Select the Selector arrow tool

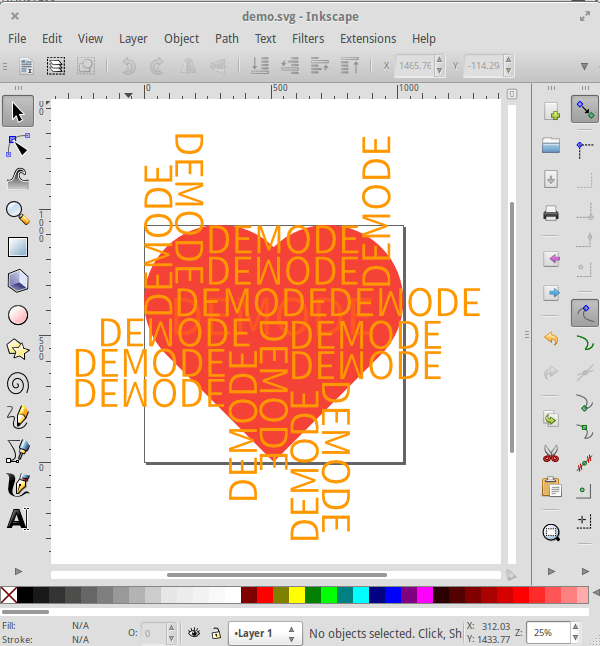pos(18,112)
